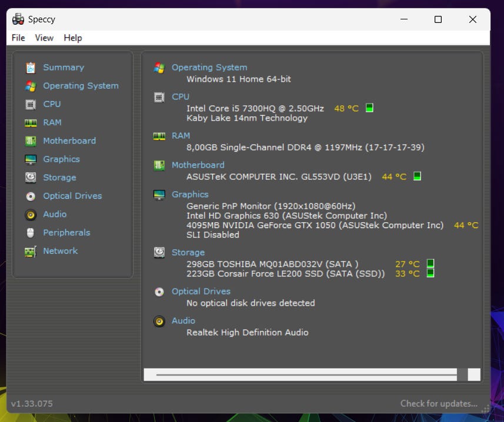Click the board icon beside Motherboard heading in summary
This screenshot has height=422, width=504.
point(159,165)
